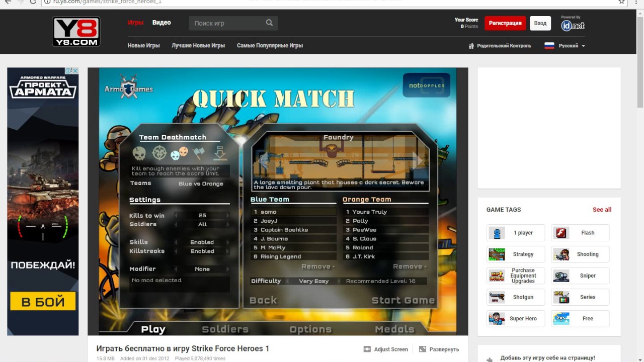Click the Shotgun tag icon
Viewport: 644px width, 362px height.
[x=497, y=297]
